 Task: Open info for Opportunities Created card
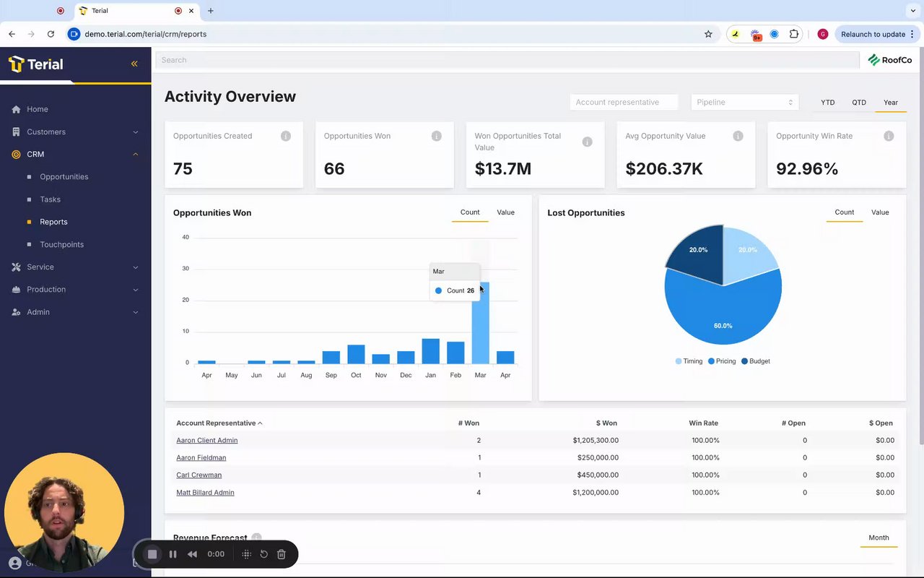pos(286,136)
